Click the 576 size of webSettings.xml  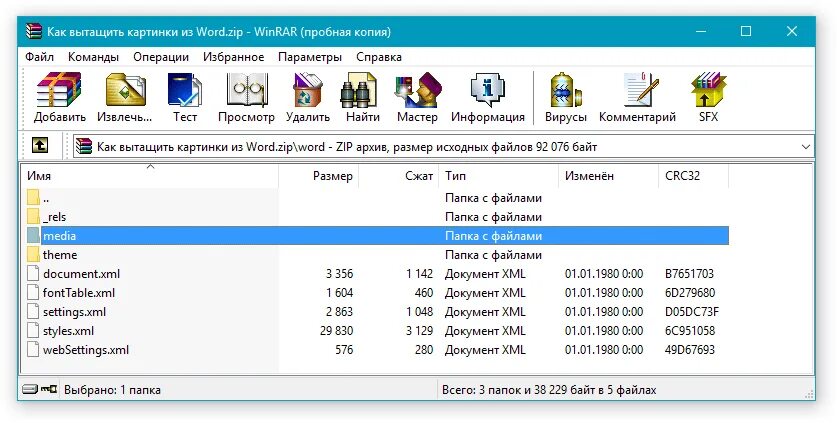pyautogui.click(x=344, y=350)
